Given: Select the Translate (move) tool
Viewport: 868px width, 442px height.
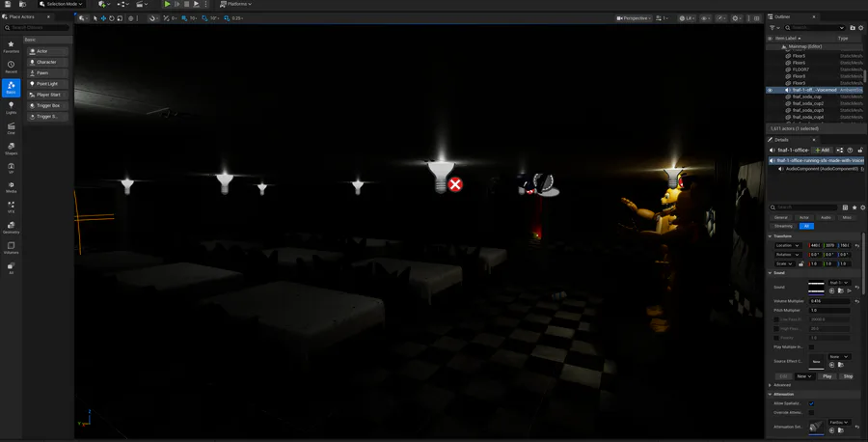Looking at the screenshot, I should tap(103, 18).
